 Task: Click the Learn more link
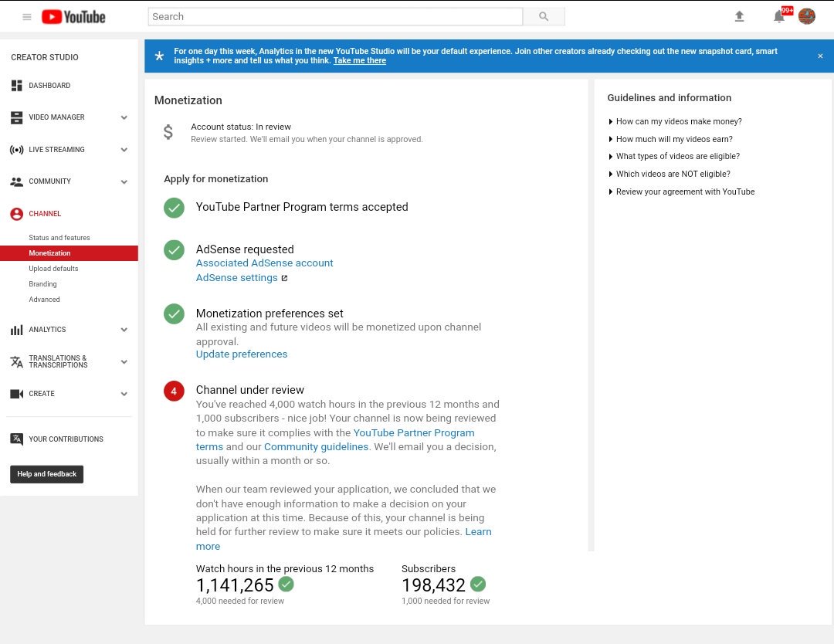click(478, 532)
